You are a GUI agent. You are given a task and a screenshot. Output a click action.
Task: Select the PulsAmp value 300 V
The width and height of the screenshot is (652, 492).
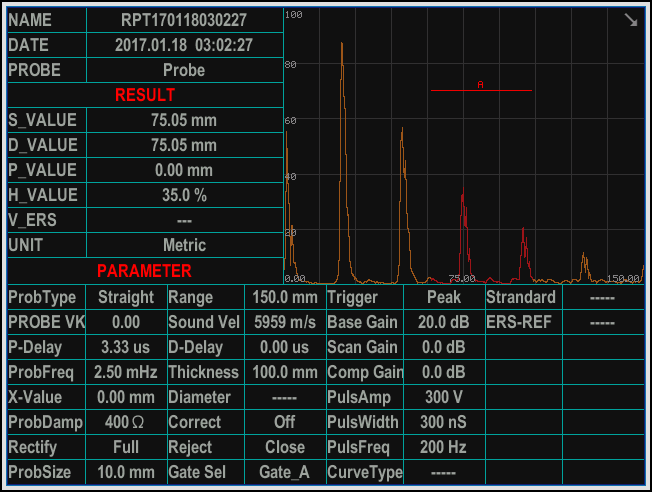coord(443,397)
